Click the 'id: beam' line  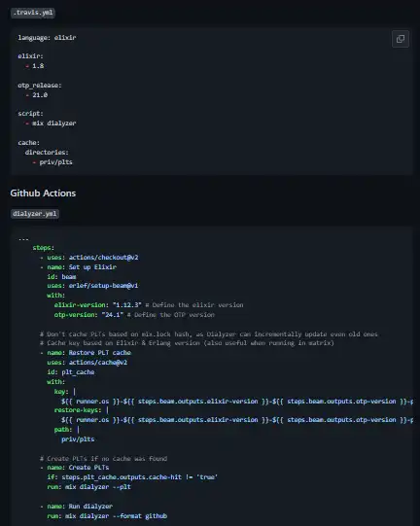tap(61, 277)
